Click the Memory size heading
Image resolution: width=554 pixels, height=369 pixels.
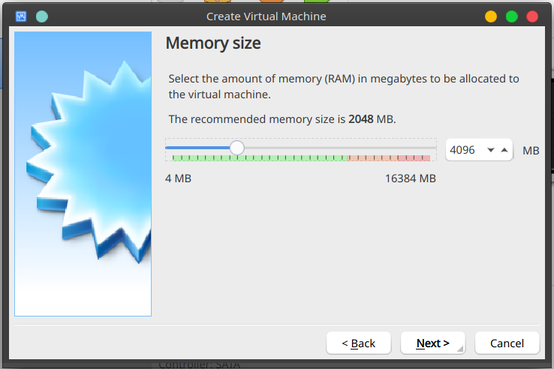pos(213,43)
